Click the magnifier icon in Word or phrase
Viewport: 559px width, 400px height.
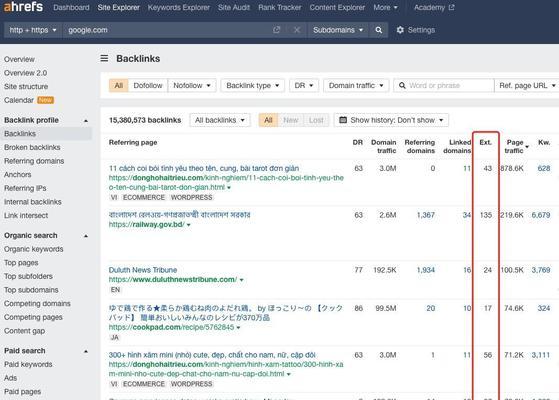[x=402, y=86]
